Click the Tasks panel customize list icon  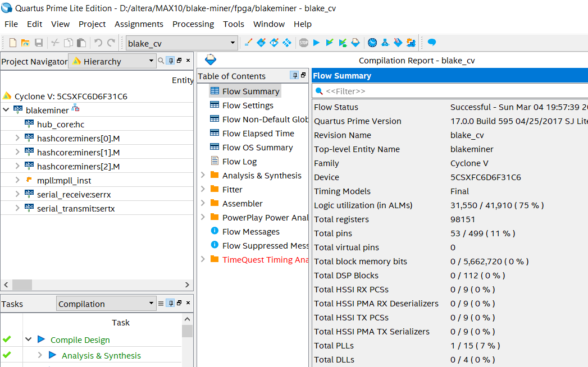click(x=161, y=303)
